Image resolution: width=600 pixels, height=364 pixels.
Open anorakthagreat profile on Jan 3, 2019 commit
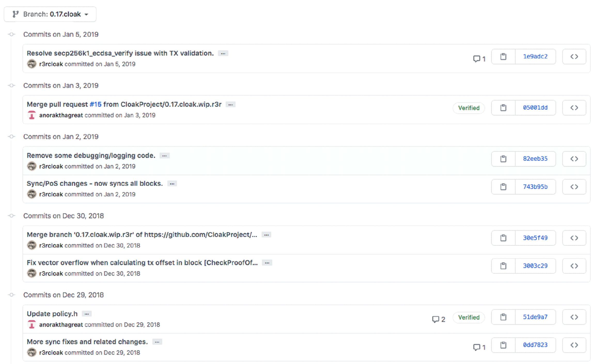[61, 115]
